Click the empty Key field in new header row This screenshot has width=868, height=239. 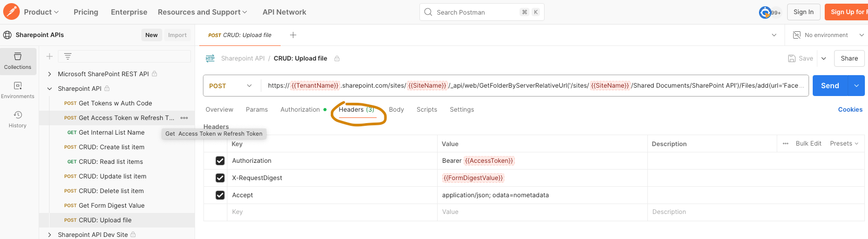(333, 212)
